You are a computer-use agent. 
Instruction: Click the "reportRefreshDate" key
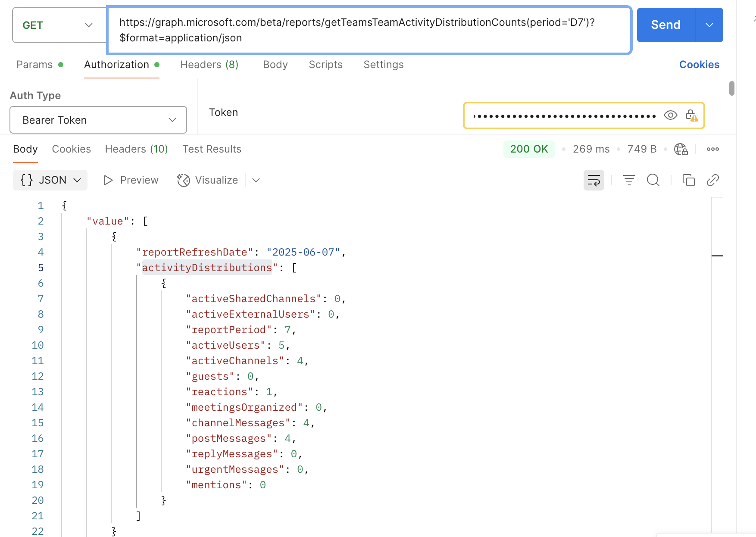[194, 252]
